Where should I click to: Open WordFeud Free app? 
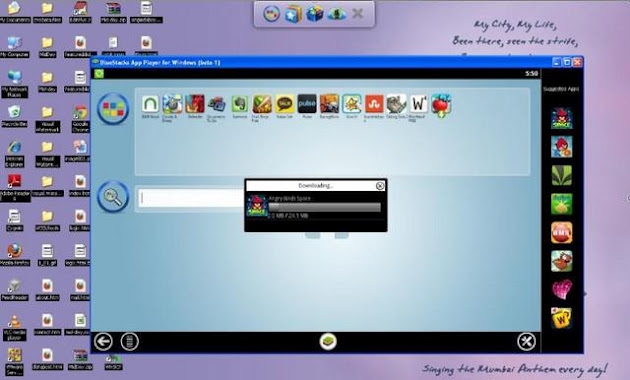click(419, 104)
